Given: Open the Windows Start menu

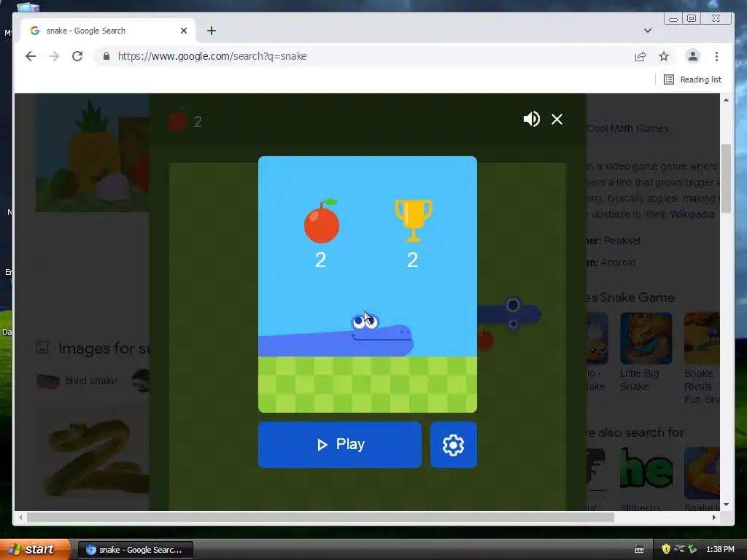Looking at the screenshot, I should [x=35, y=549].
